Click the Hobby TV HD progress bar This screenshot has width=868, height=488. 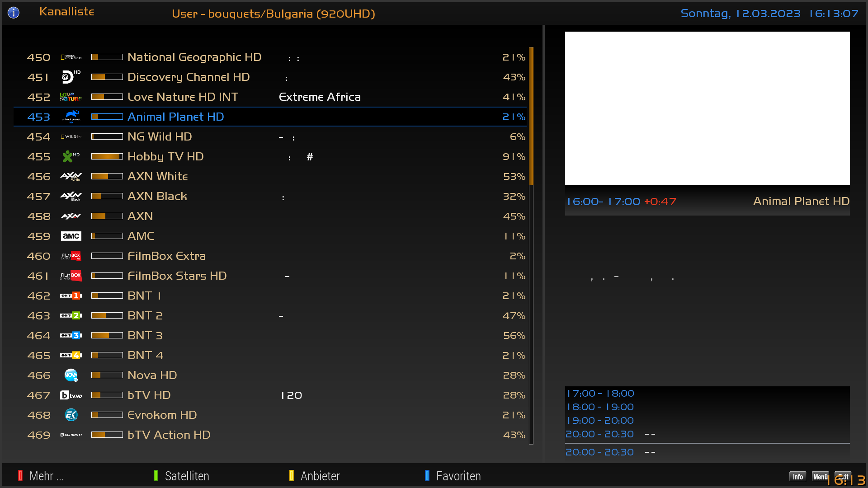tap(107, 156)
